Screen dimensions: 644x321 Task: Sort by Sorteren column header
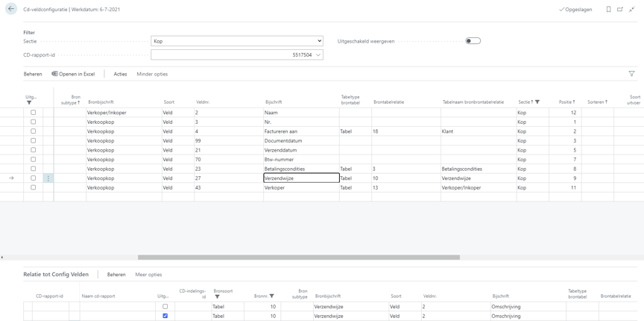[597, 102]
